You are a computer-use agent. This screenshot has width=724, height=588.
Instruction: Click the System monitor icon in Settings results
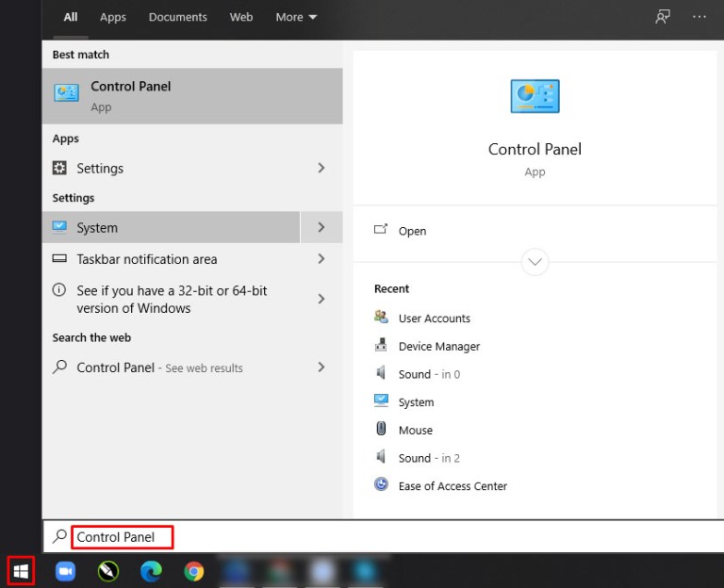59,226
